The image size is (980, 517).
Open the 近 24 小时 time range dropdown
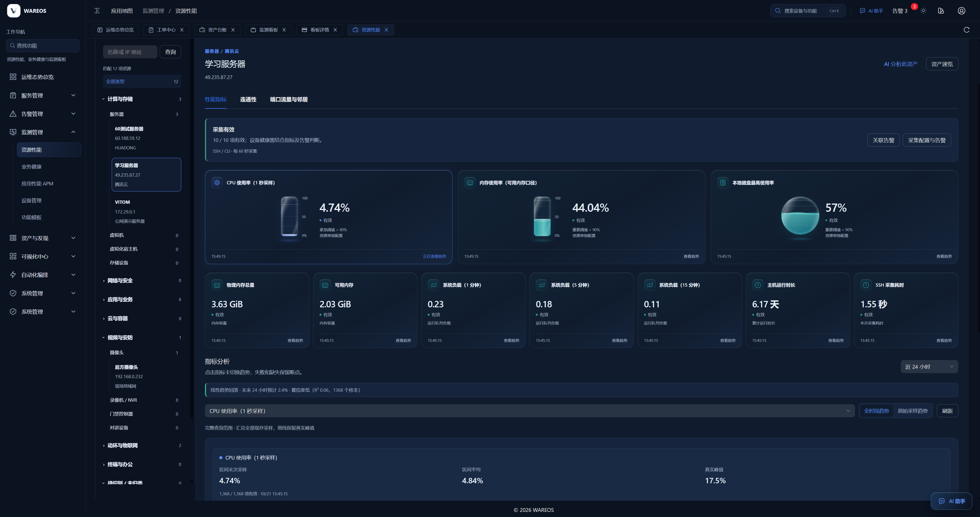point(929,367)
